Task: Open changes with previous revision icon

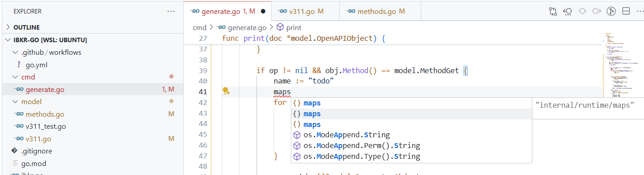Action: (567, 11)
